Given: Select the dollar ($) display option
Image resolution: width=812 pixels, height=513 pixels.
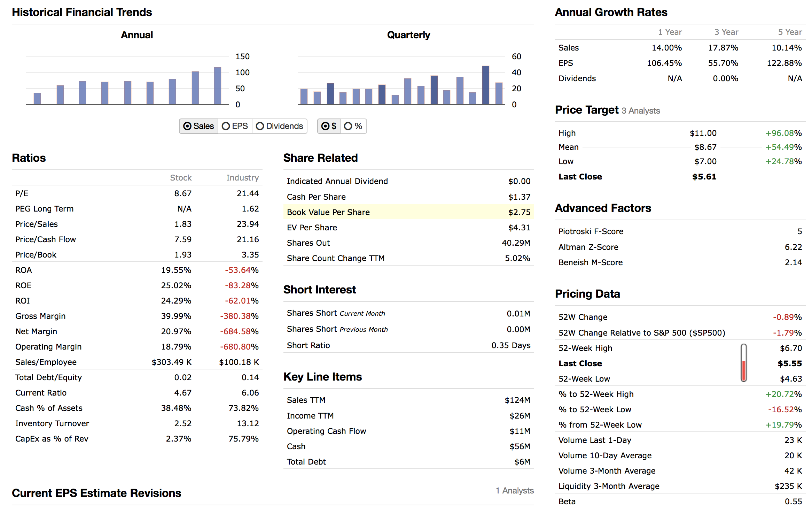Looking at the screenshot, I should 329,126.
